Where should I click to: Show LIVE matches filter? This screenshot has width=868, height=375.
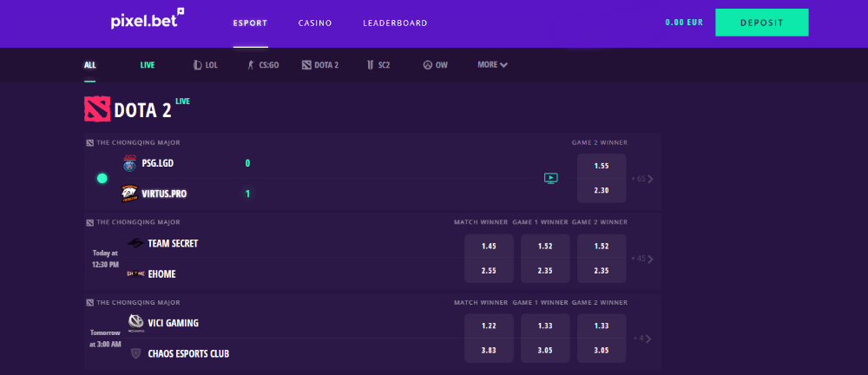148,65
